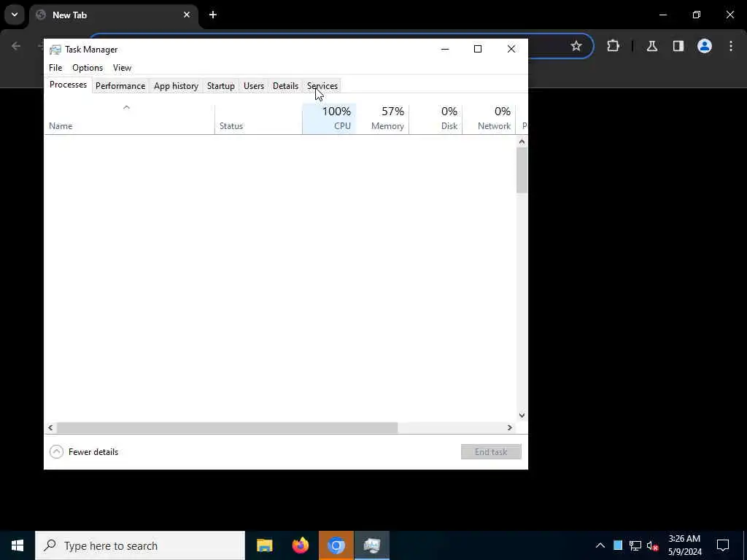Click the horizontal scrollbar right arrow
The width and height of the screenshot is (747, 560).
[510, 427]
